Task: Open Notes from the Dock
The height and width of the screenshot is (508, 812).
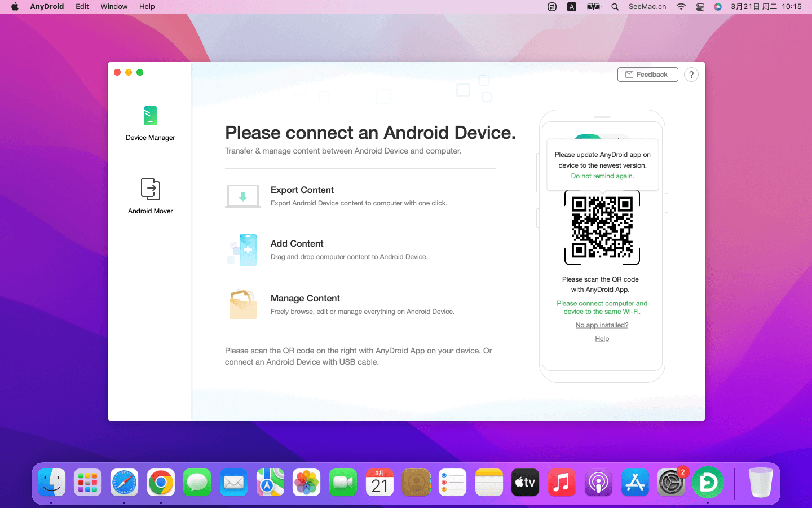Action: click(489, 483)
